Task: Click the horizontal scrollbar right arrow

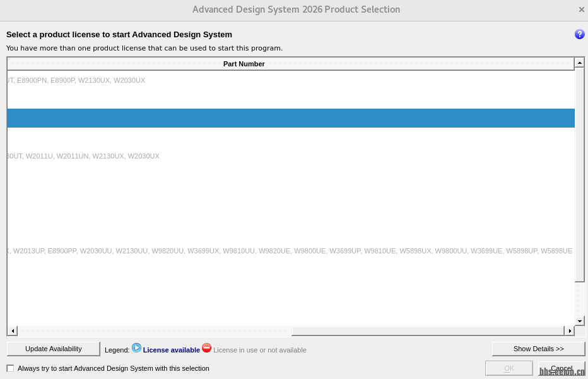Action: (570, 331)
